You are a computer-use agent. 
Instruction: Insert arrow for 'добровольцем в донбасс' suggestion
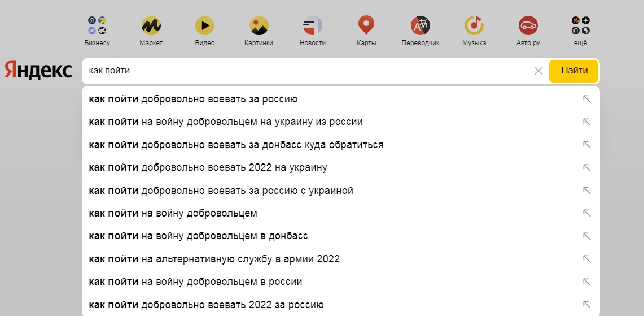coord(586,236)
